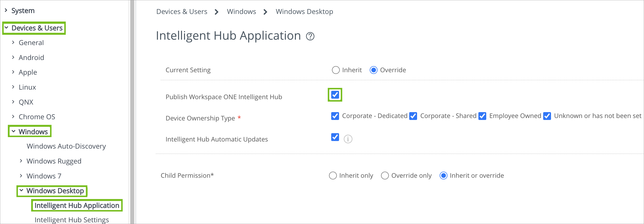Disable Intelligent Hub Automatic Updates checkbox
Viewport: 644px width, 224px height.
(x=335, y=137)
